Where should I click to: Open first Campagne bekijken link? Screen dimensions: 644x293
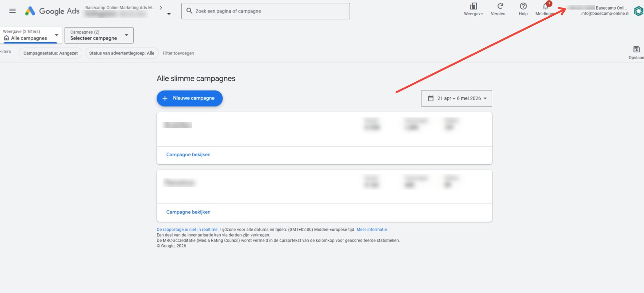(188, 154)
